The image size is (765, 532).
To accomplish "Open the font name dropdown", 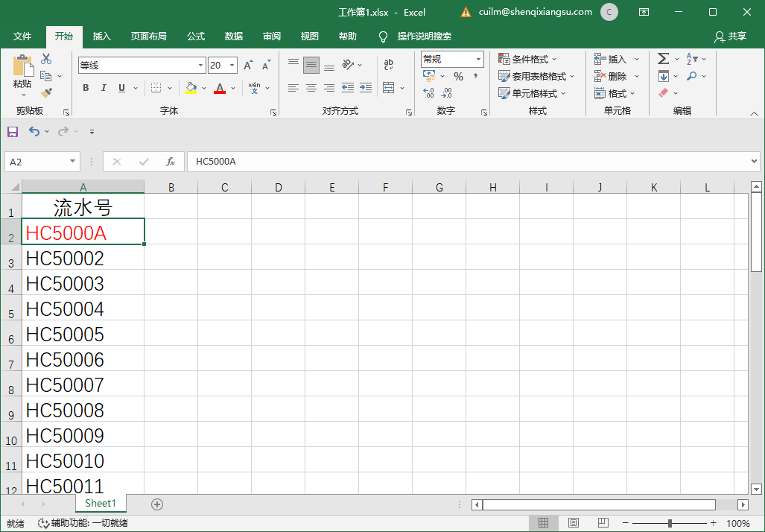I will [200, 66].
